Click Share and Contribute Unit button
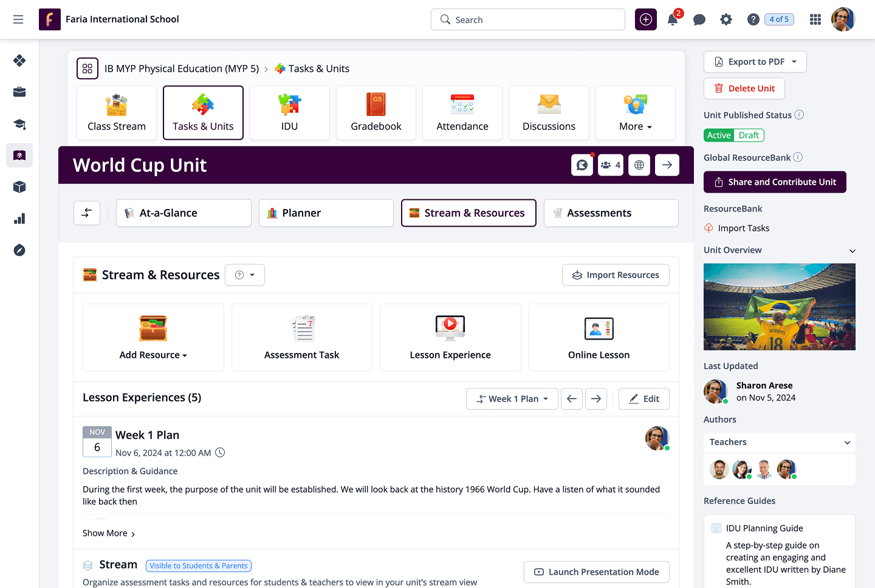875x588 pixels. coord(775,182)
